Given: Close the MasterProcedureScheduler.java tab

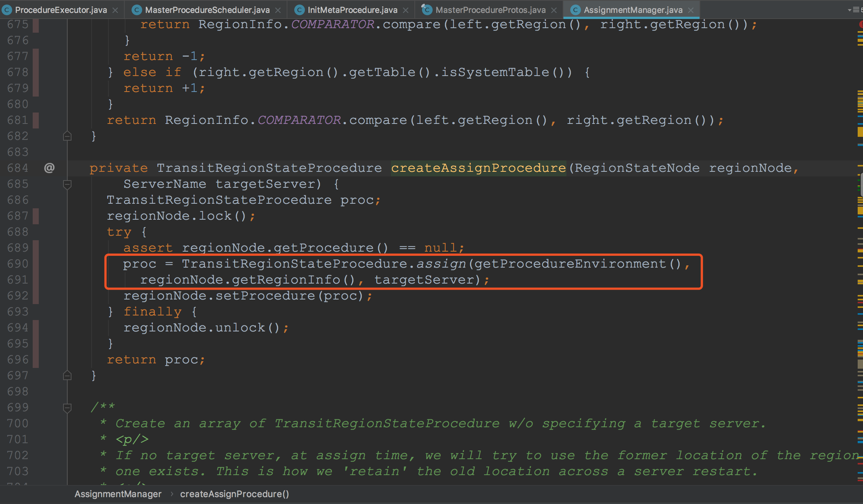Looking at the screenshot, I should point(278,10).
